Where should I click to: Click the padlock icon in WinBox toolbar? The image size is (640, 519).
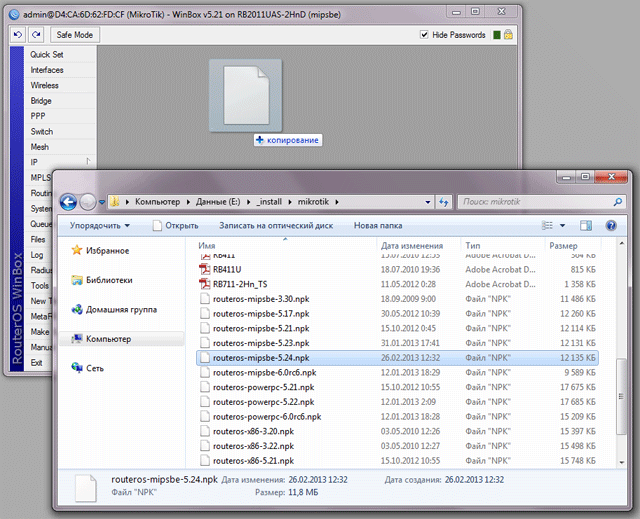pos(508,34)
